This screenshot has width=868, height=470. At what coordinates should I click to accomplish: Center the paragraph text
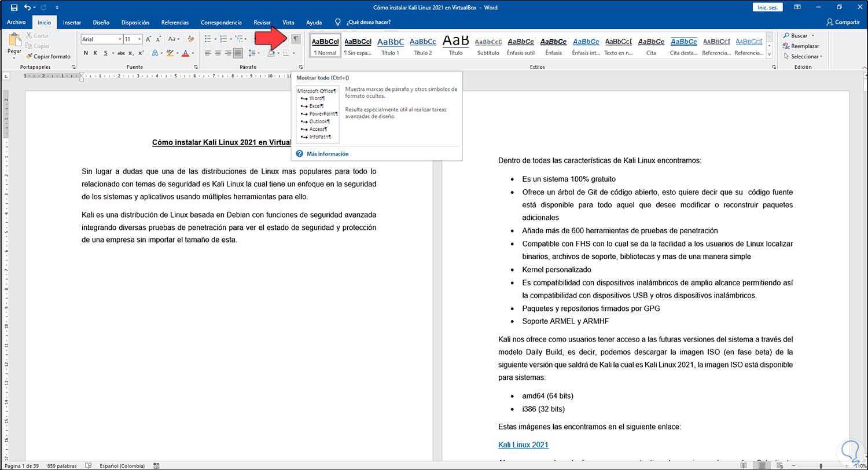pos(218,53)
